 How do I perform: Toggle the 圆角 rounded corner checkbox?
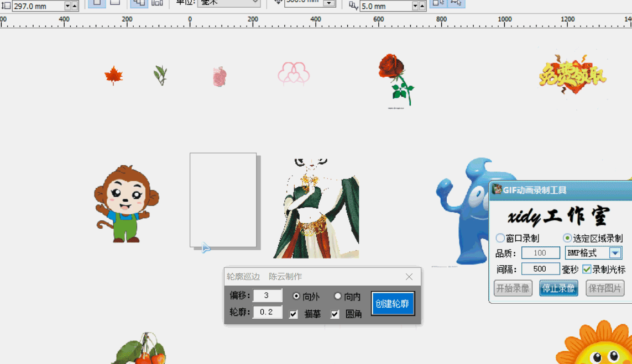coord(335,314)
